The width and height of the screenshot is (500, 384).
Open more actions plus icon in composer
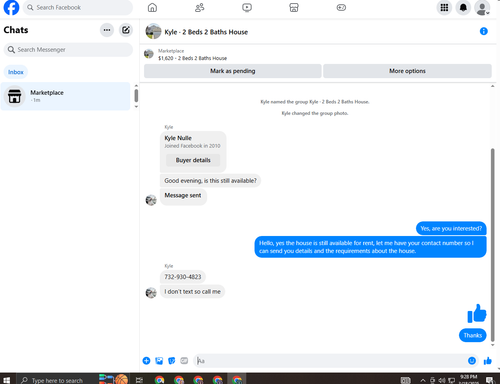click(146, 361)
